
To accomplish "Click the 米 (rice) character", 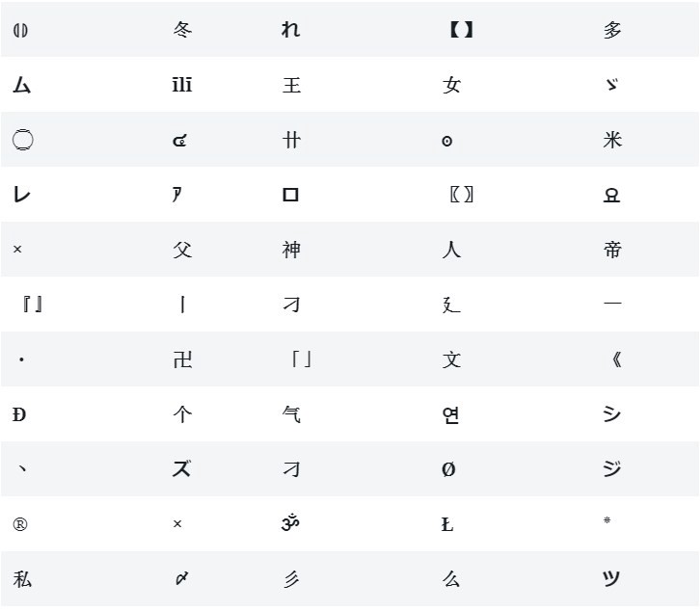I will coord(612,140).
